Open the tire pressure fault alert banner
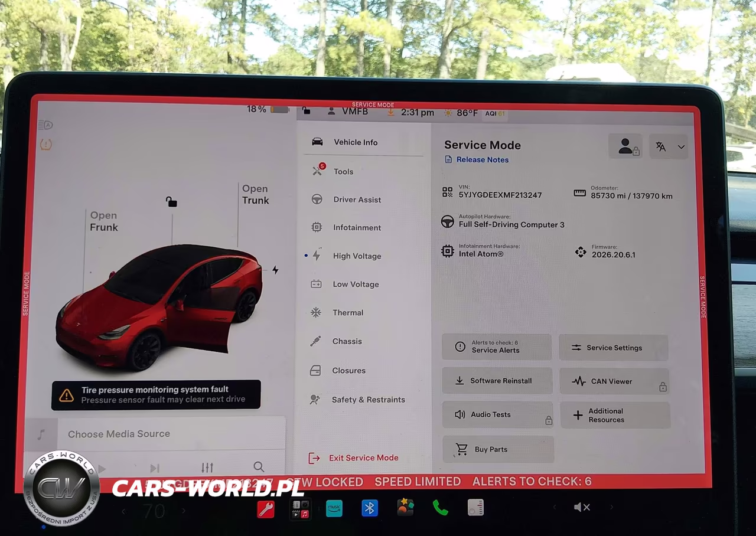 (156, 395)
